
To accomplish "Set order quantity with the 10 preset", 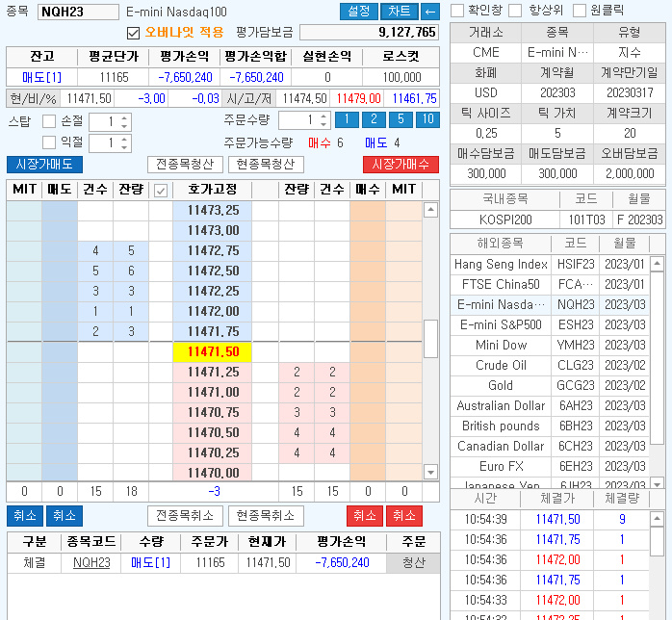I will pos(426,120).
